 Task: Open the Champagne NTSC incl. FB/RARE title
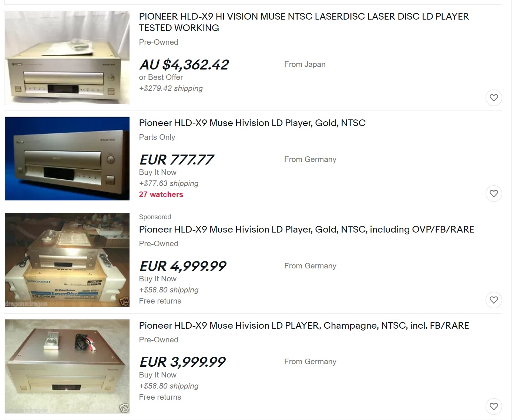(304, 326)
